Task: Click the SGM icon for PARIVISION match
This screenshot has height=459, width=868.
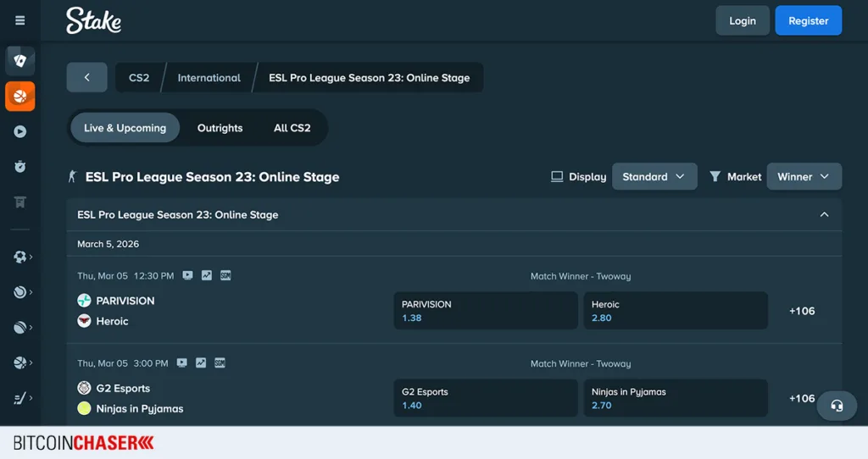Action: point(225,275)
